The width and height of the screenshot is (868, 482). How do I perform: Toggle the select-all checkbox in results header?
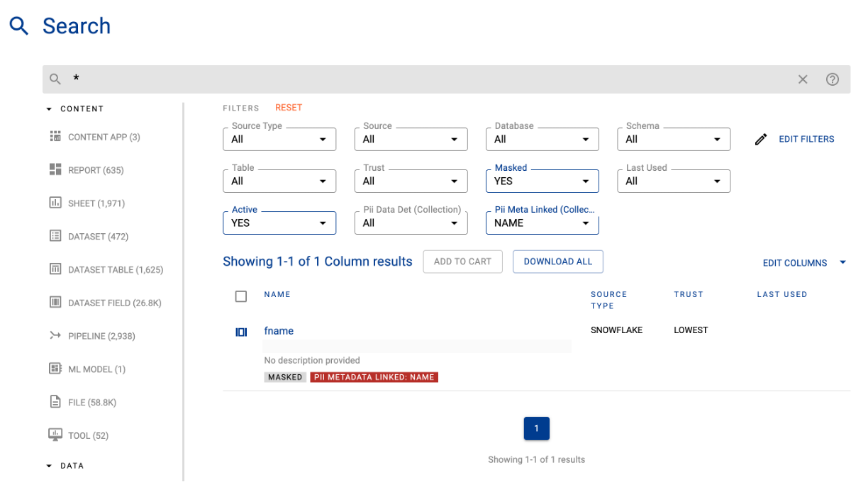[x=241, y=296]
